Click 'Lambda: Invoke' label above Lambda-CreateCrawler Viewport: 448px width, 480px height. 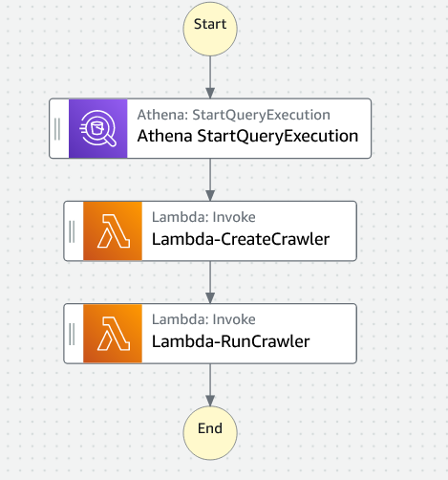(x=203, y=217)
